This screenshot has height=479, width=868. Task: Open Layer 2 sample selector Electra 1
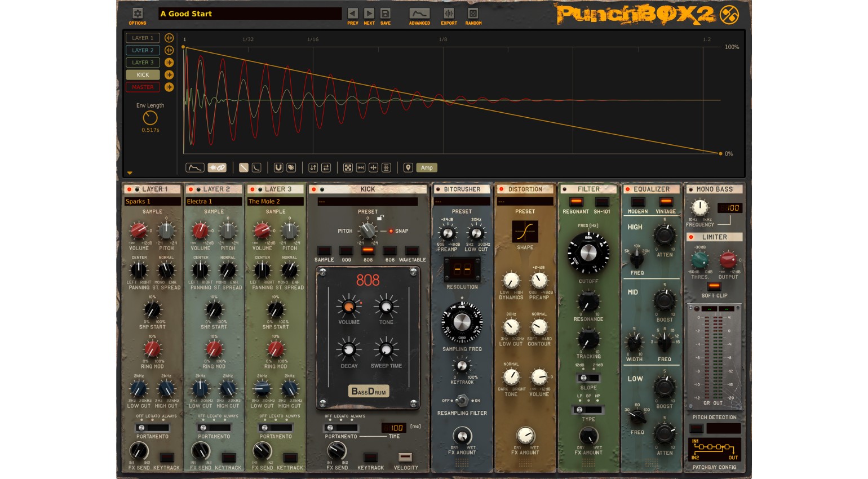(214, 201)
